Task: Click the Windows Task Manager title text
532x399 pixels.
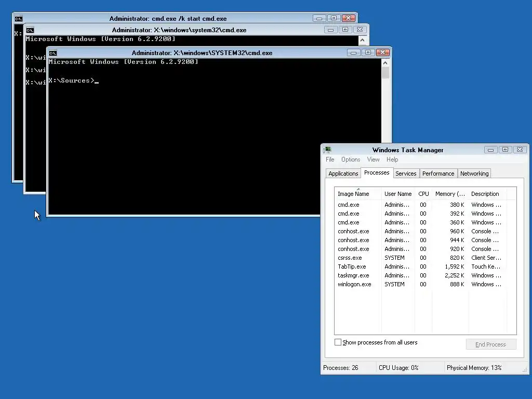Action: point(408,150)
